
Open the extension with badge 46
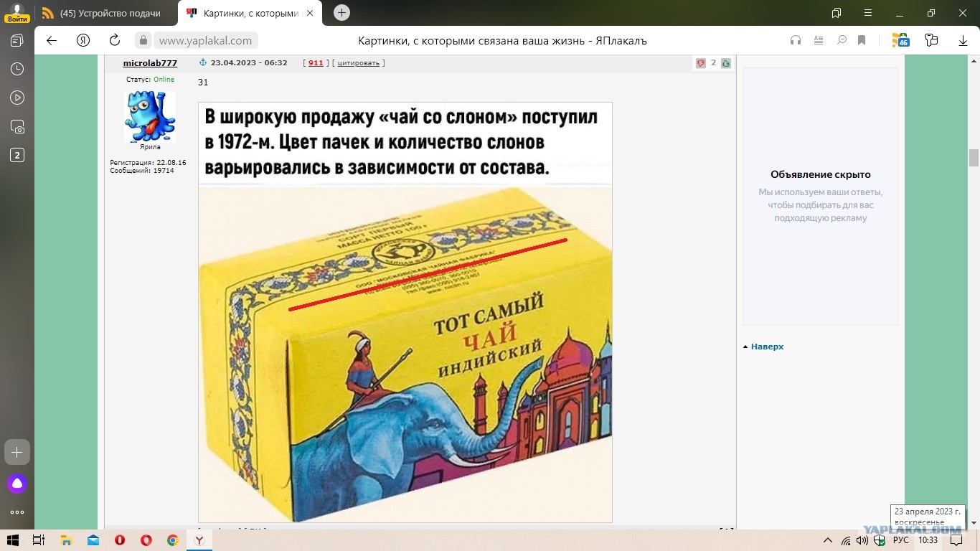[x=900, y=40]
